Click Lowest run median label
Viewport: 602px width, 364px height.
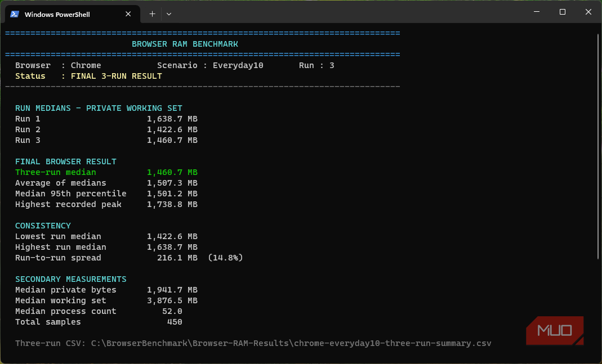pos(58,236)
